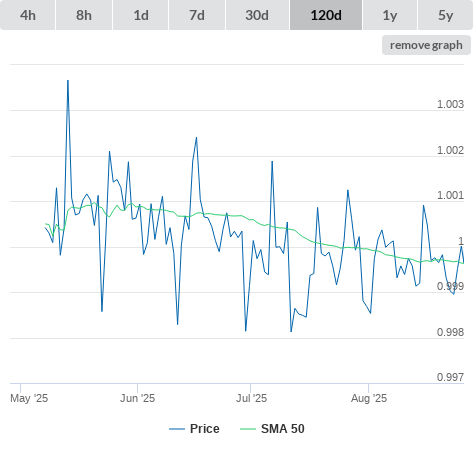This screenshot has width=474, height=455.
Task: Click the 1.003 y-axis label
Action: (x=450, y=104)
